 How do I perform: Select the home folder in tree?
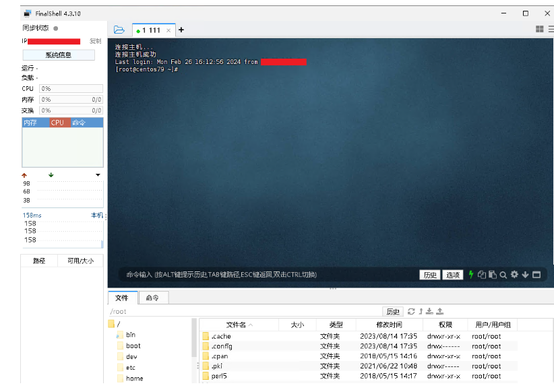coord(130,379)
